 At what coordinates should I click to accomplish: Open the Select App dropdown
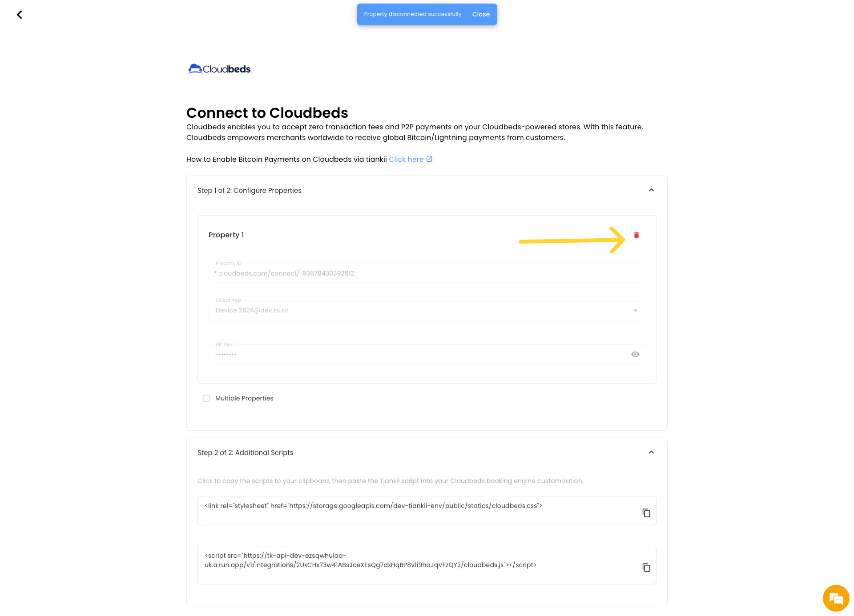tap(426, 310)
